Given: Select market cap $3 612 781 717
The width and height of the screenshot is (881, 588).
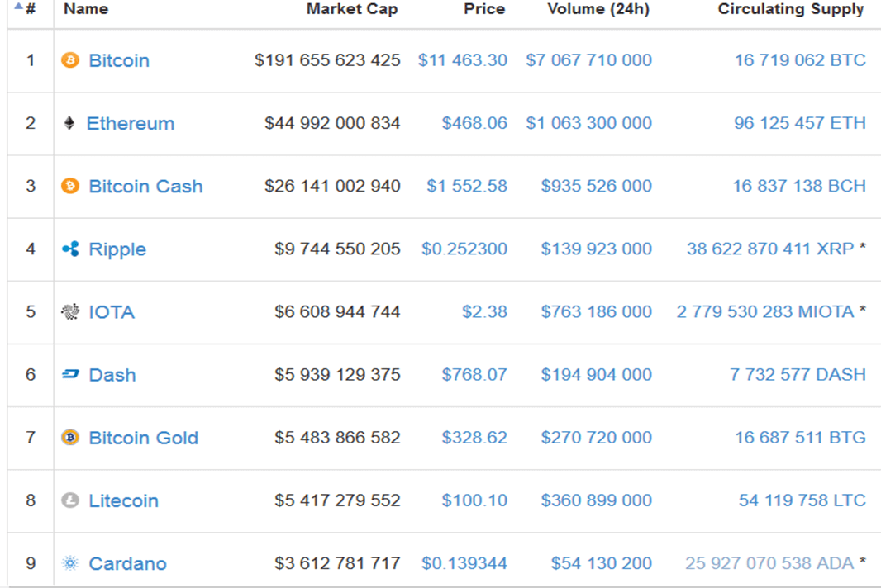Looking at the screenshot, I should tap(338, 563).
